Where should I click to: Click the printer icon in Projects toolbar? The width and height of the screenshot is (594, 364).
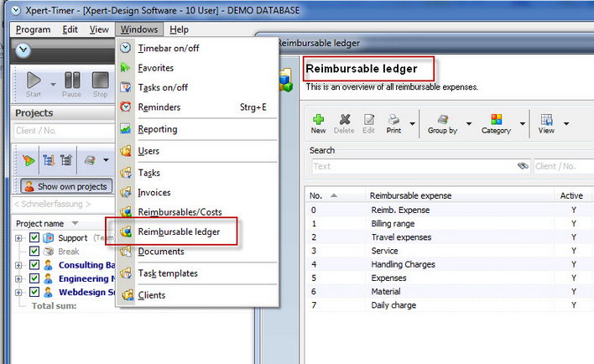click(90, 160)
